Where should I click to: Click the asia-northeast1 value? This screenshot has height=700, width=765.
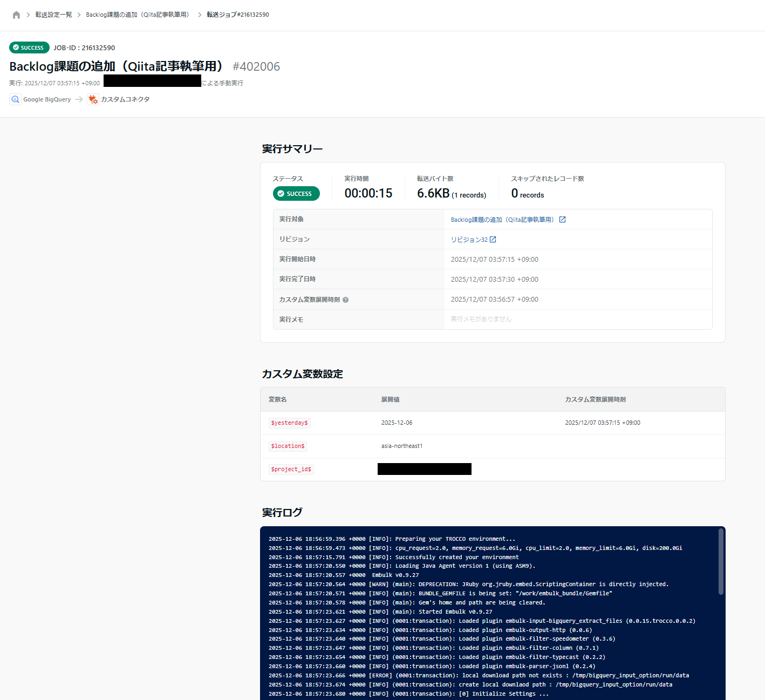pyautogui.click(x=402, y=446)
